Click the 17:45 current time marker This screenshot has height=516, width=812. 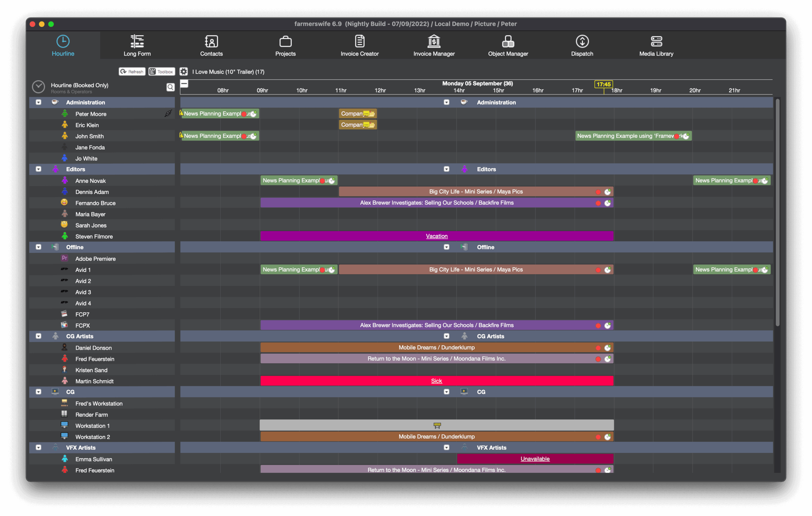(603, 84)
